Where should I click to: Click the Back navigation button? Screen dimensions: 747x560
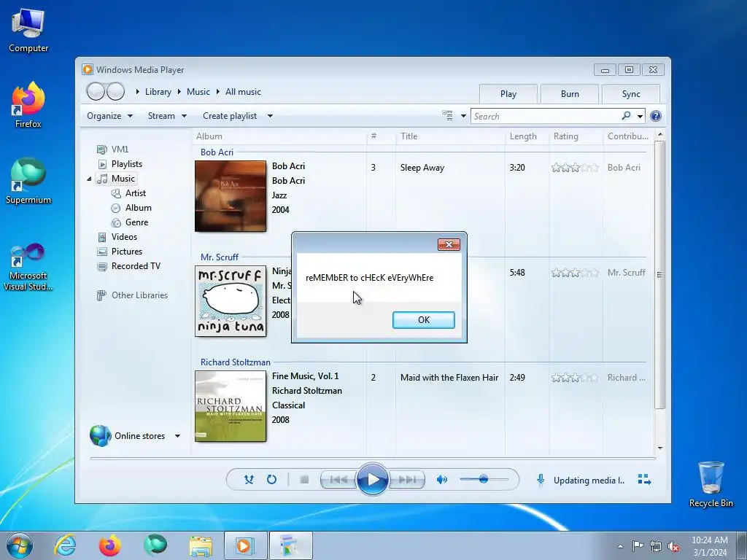pyautogui.click(x=96, y=91)
